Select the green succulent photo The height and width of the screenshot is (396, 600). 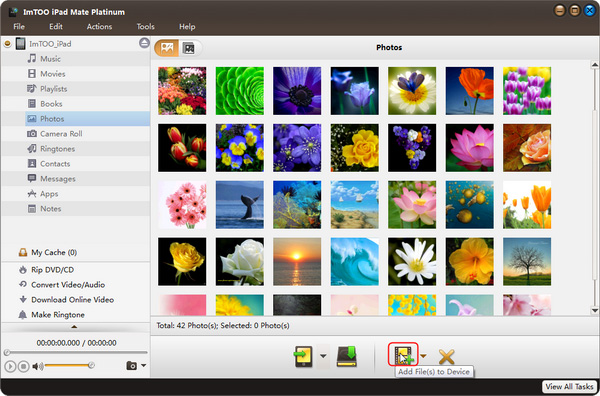click(240, 91)
